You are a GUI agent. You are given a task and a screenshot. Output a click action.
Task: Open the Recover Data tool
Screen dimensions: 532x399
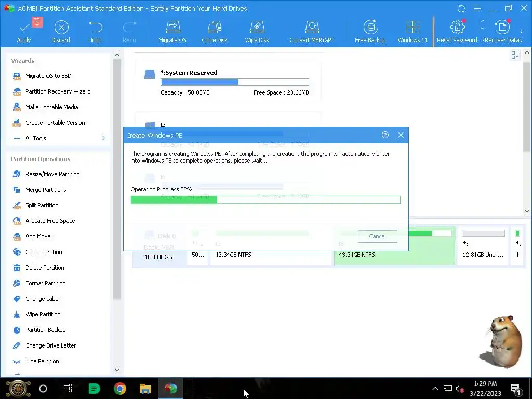coord(501,32)
